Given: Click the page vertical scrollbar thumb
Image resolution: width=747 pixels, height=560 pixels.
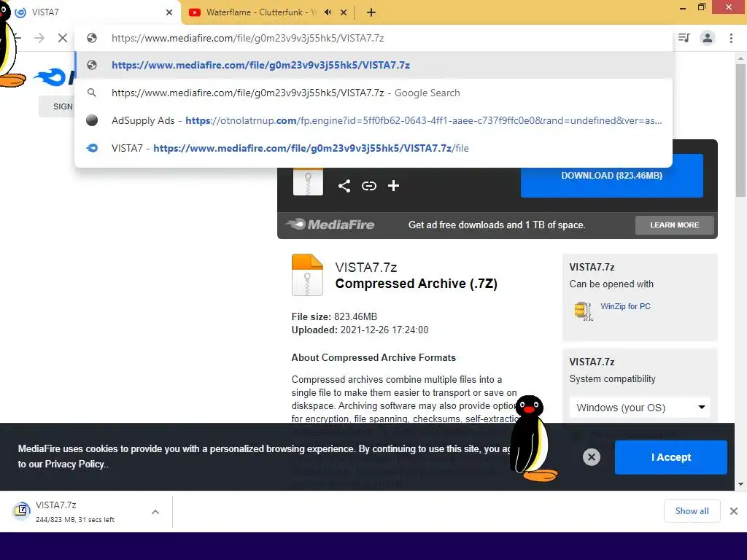Looking at the screenshot, I should (740, 130).
